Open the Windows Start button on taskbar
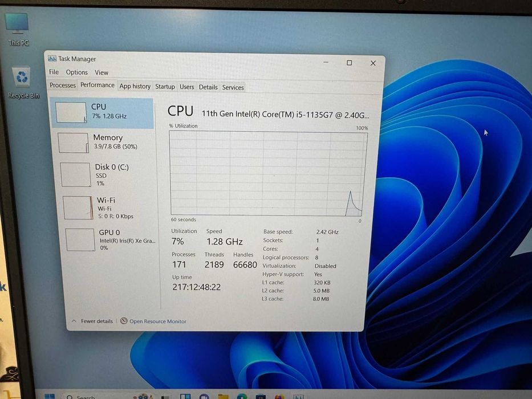The width and height of the screenshot is (532, 399). pyautogui.click(x=50, y=396)
